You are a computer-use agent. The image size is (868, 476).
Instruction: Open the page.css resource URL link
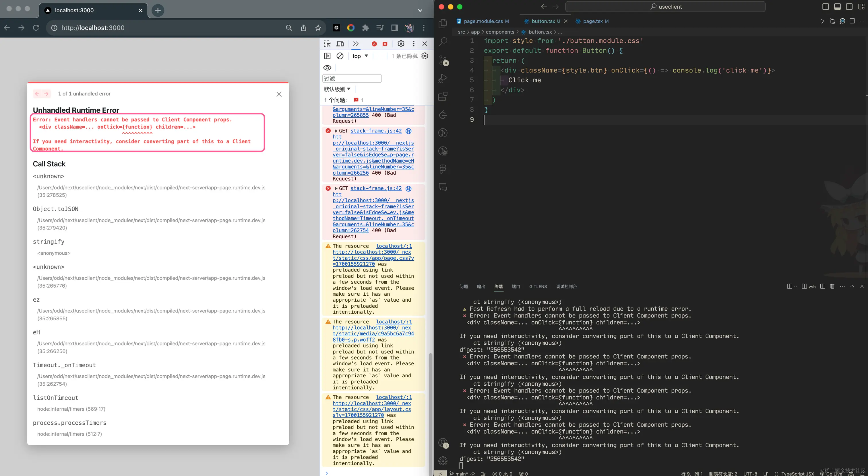pyautogui.click(x=373, y=258)
